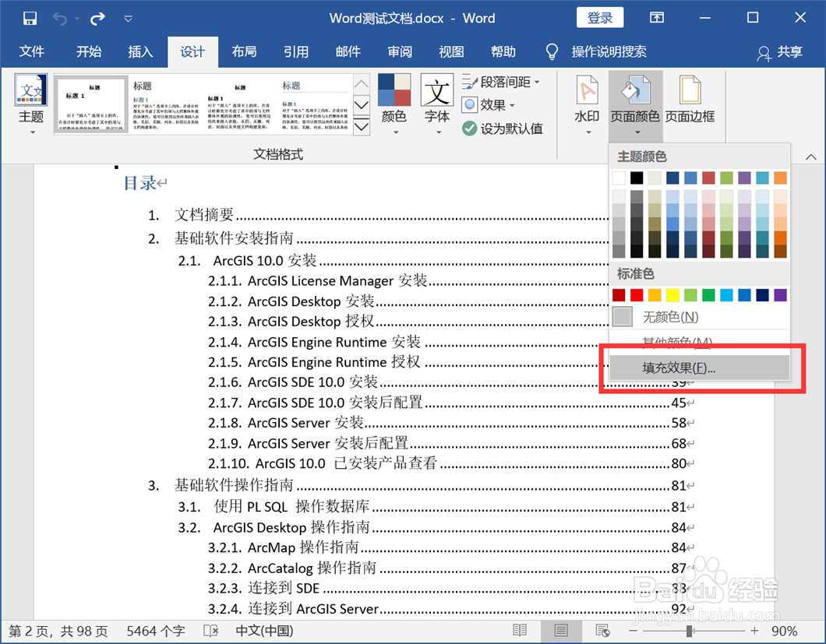Select the second 标题 style set thumbnail
Screen dimensions: 826x644
(165, 104)
